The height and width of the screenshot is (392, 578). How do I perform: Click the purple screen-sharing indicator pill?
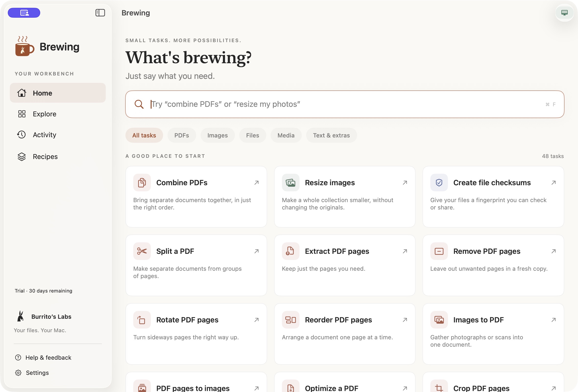[24, 13]
